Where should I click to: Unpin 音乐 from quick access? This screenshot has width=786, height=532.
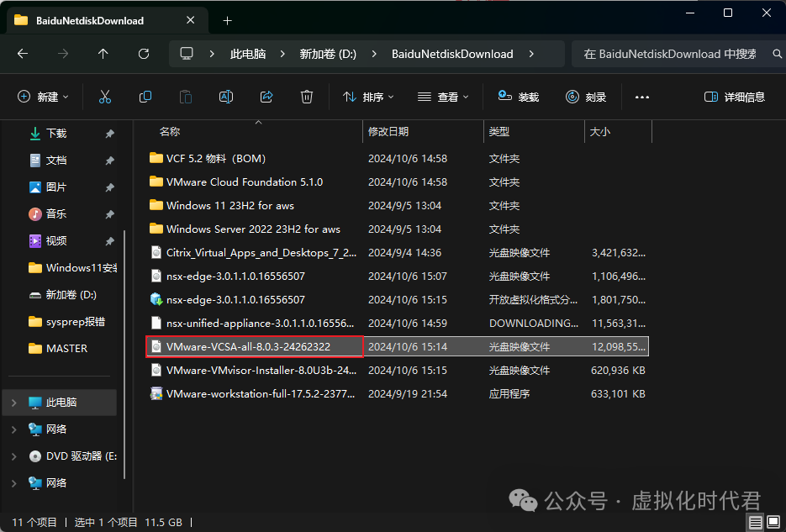pos(110,214)
